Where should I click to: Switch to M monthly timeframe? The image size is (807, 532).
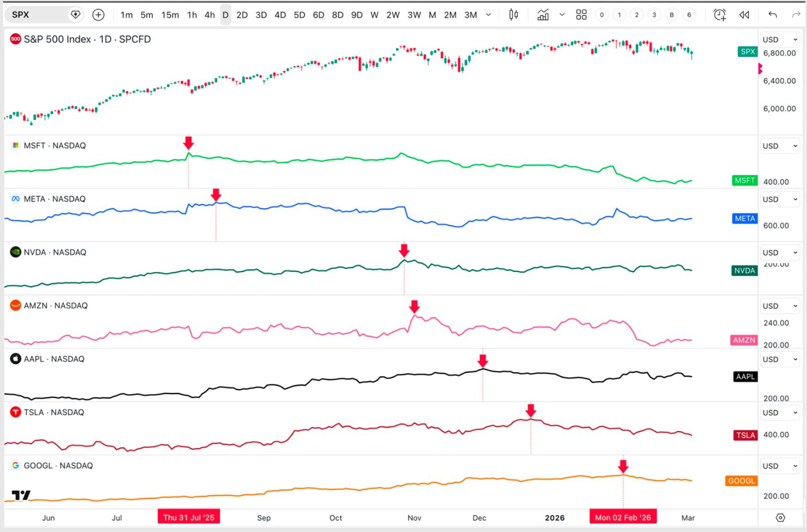[x=433, y=15]
